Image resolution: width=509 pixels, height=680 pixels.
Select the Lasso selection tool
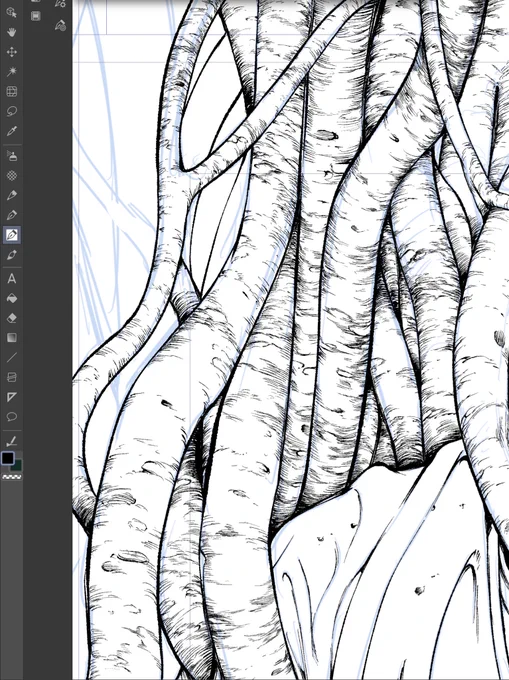pos(12,111)
